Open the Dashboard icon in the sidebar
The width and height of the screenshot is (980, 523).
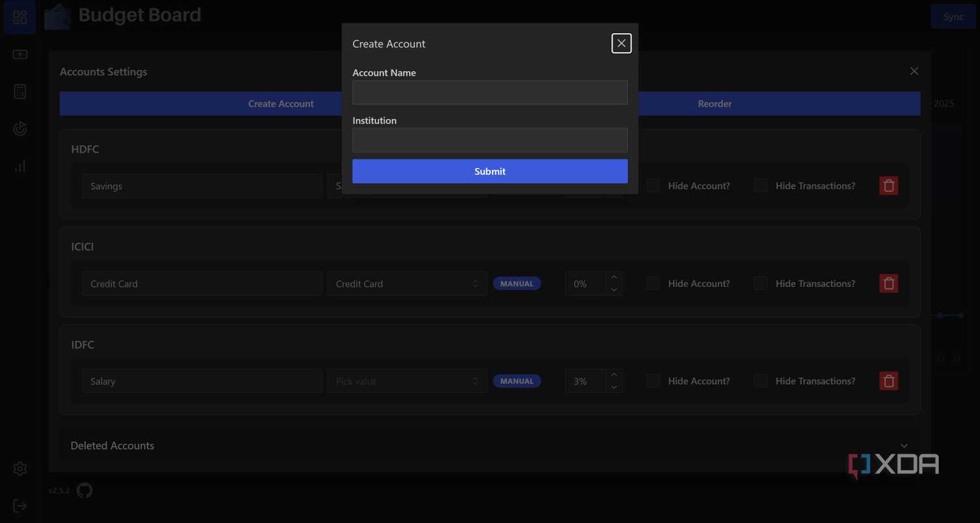click(20, 18)
